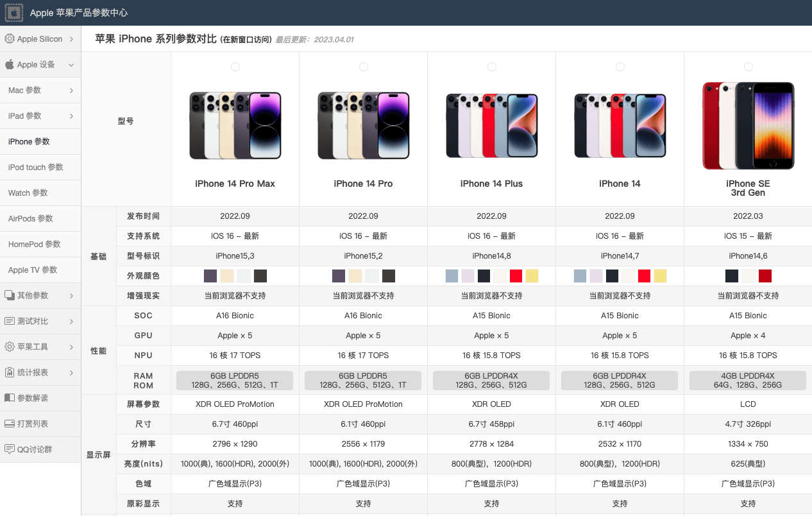This screenshot has height=516, width=812.
Task: Pick the red swatch under iPhone SE
Action: click(x=765, y=276)
